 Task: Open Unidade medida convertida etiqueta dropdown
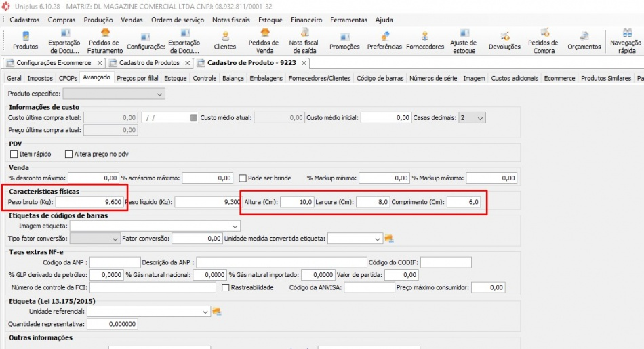click(x=355, y=239)
